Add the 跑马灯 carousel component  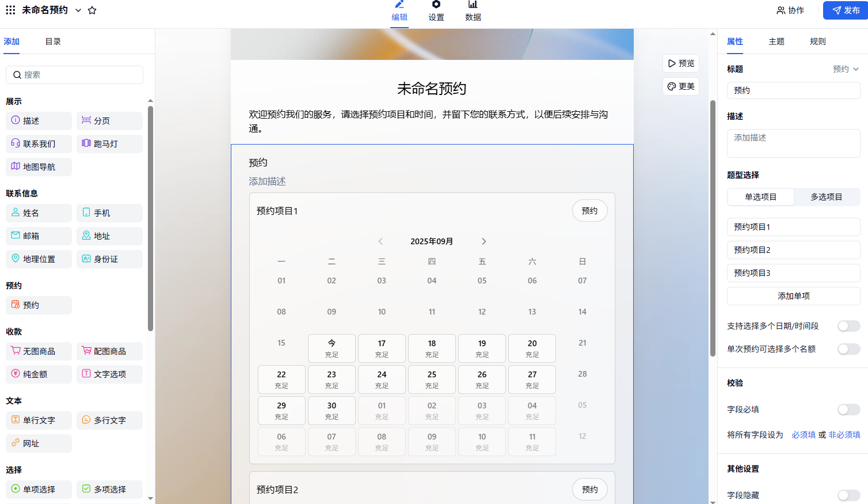pyautogui.click(x=109, y=144)
